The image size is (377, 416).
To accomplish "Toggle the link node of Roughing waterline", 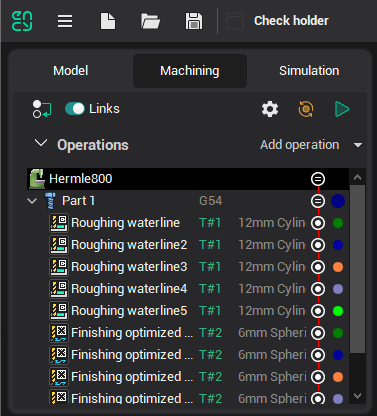I will [x=318, y=223].
